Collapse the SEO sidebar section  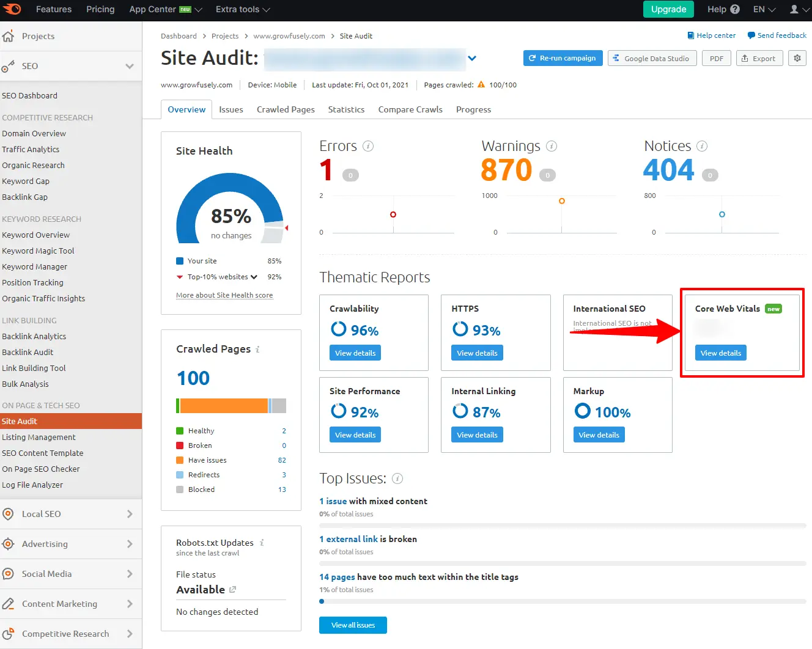coord(129,66)
